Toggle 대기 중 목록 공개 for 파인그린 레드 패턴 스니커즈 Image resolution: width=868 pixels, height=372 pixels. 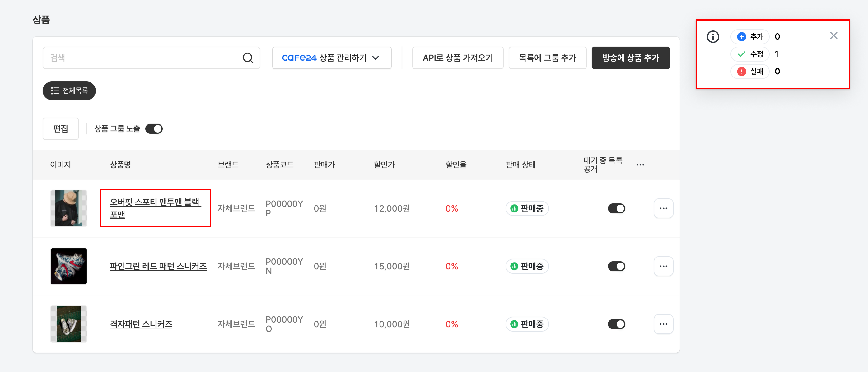click(616, 266)
